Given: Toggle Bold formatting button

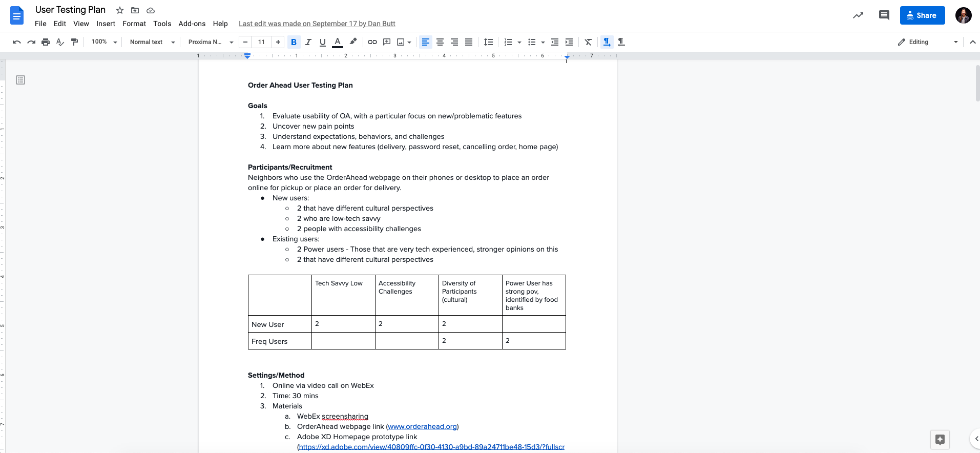Looking at the screenshot, I should pos(294,42).
